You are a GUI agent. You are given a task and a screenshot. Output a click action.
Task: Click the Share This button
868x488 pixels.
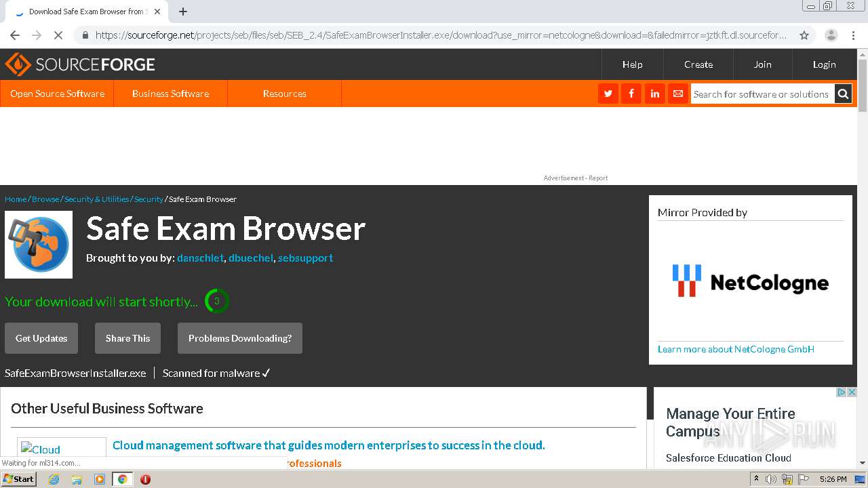click(127, 338)
